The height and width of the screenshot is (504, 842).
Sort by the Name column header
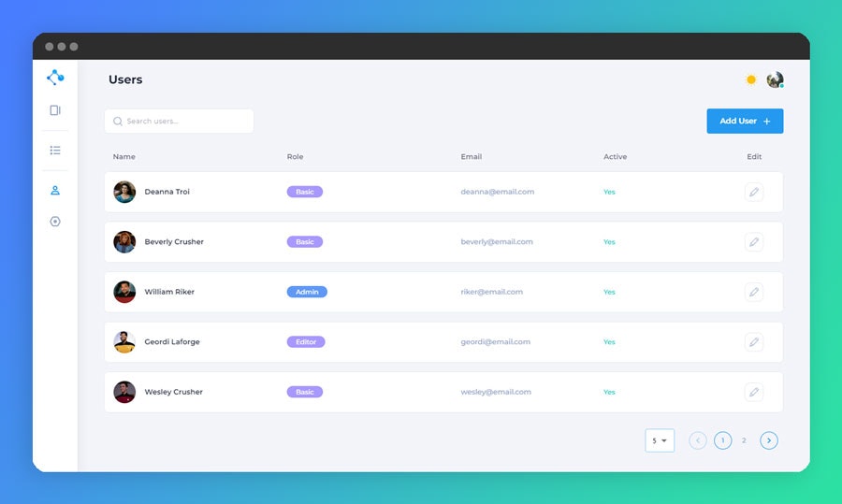click(124, 157)
